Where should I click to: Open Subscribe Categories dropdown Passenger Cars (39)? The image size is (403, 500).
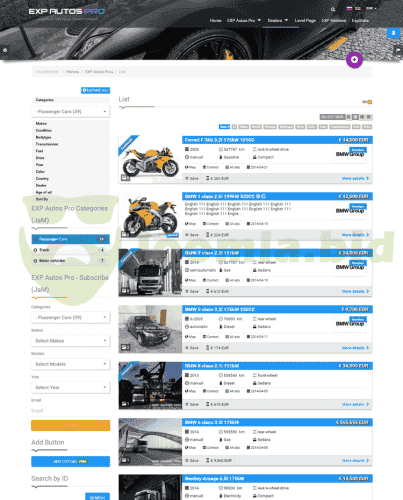point(71,317)
